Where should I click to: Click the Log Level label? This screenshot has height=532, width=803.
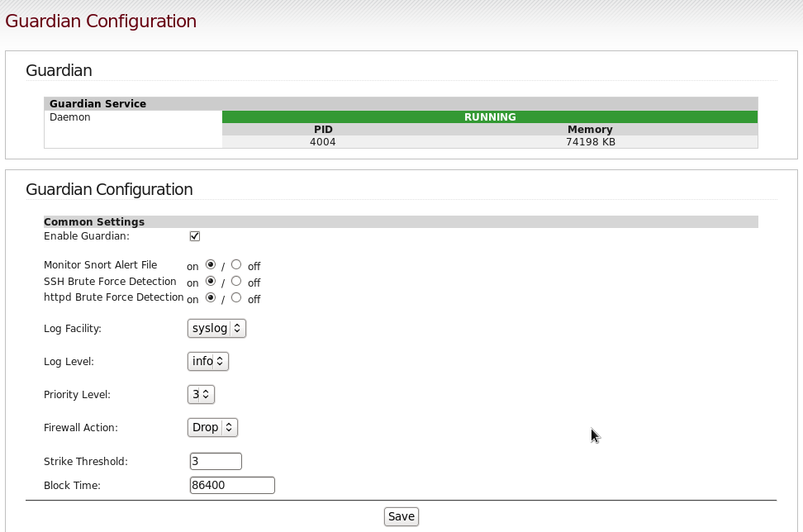[x=69, y=362]
